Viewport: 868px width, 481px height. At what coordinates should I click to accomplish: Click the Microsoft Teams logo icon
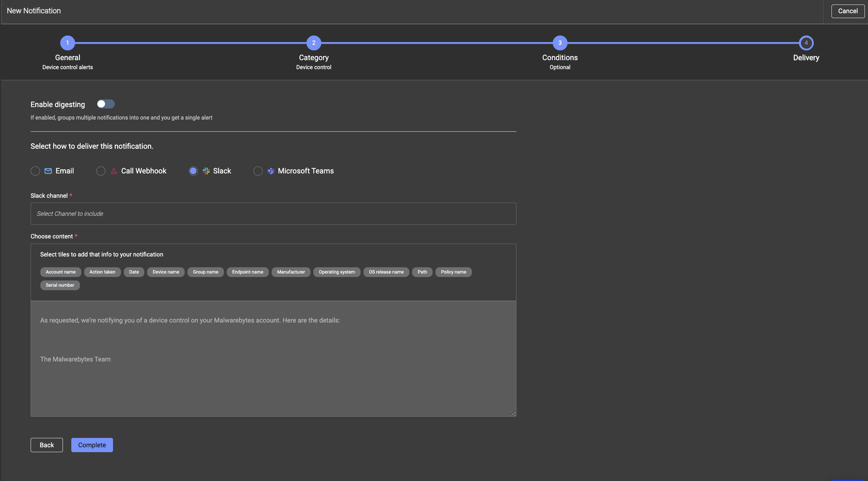click(271, 171)
